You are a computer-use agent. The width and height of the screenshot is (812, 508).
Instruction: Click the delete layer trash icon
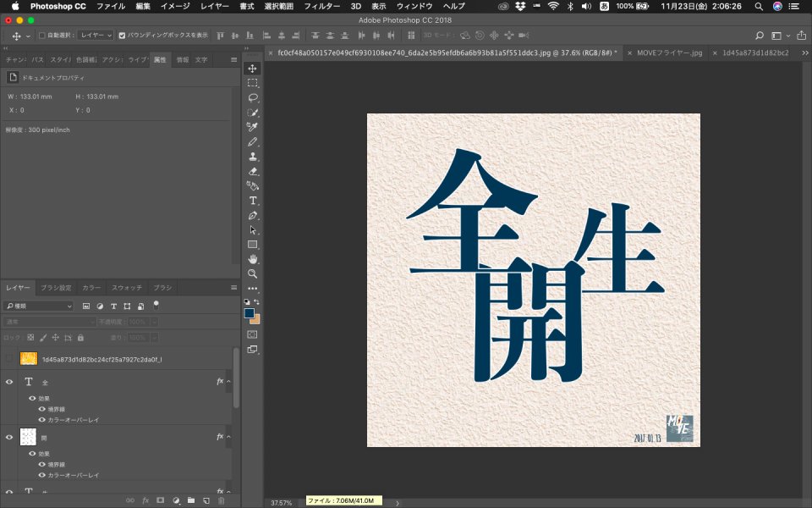222,500
